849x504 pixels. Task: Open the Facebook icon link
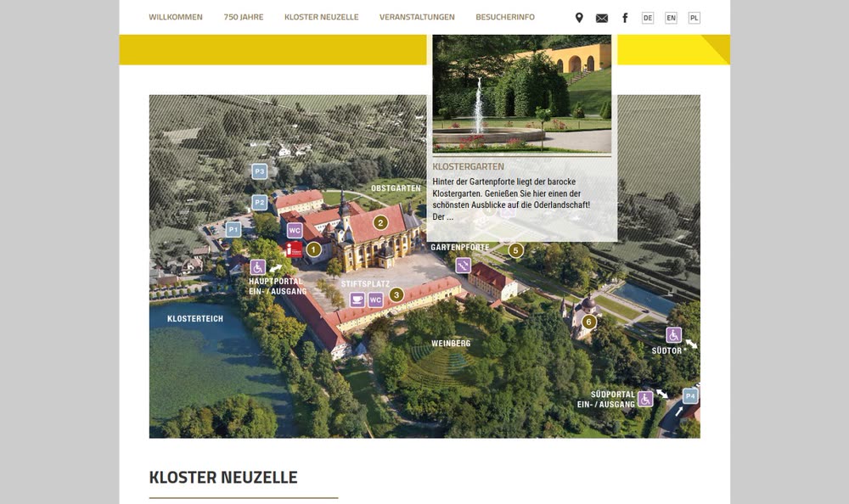[625, 18]
